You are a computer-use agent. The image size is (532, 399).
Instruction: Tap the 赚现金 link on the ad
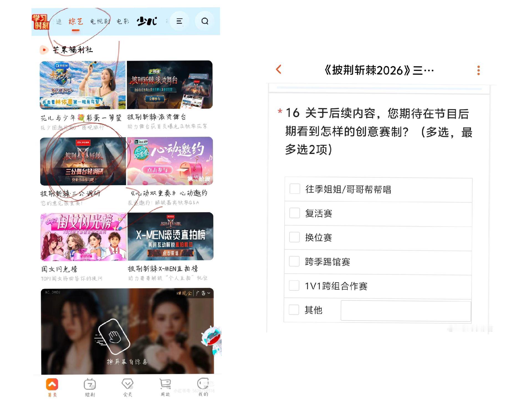(x=184, y=293)
